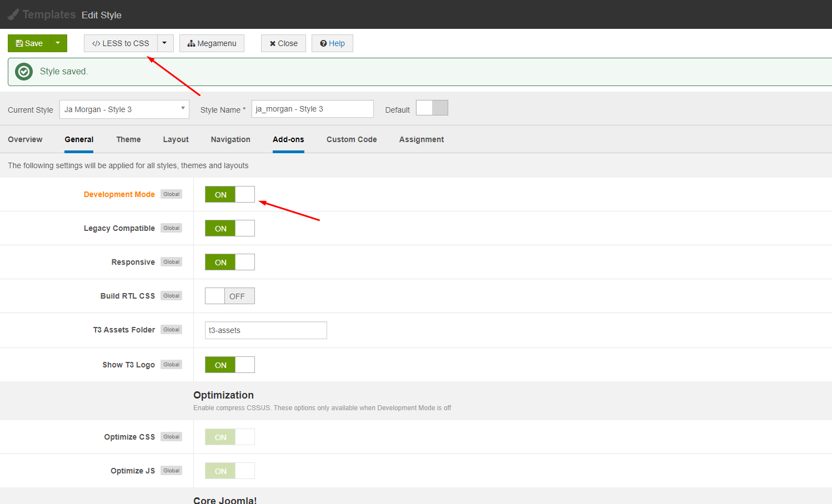Click the Global badge beside Build RTL CSS
Image resolution: width=832 pixels, height=504 pixels.
pyautogui.click(x=172, y=296)
